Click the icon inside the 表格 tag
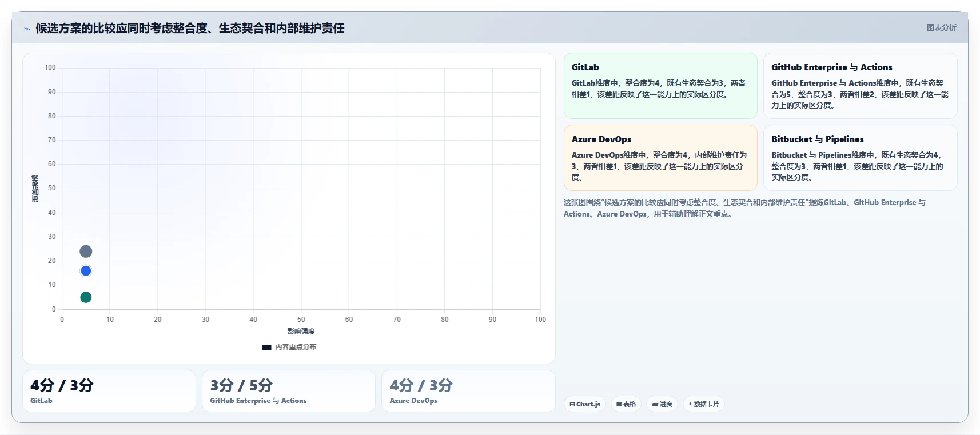The width and height of the screenshot is (980, 435). pos(619,405)
